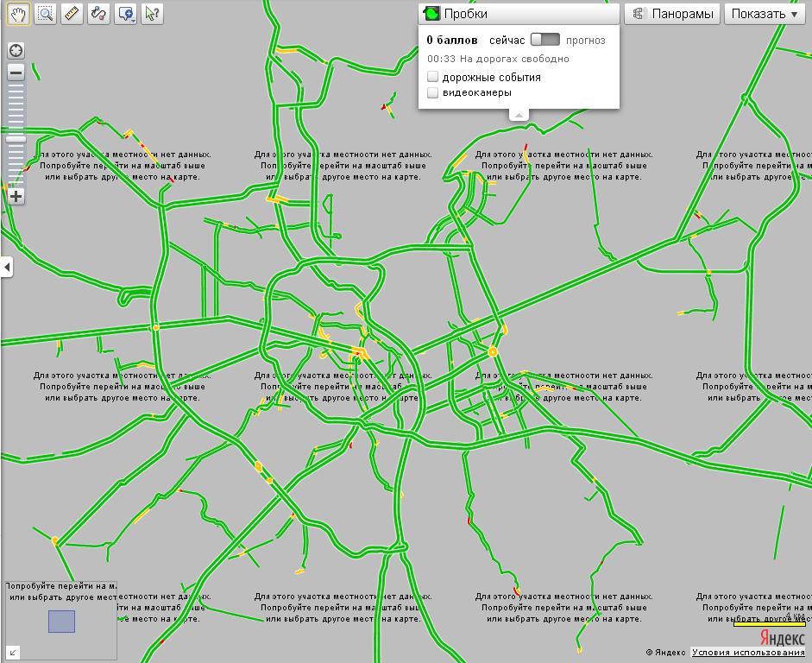Open the route building tool
The width and height of the screenshot is (812, 663).
(99, 14)
